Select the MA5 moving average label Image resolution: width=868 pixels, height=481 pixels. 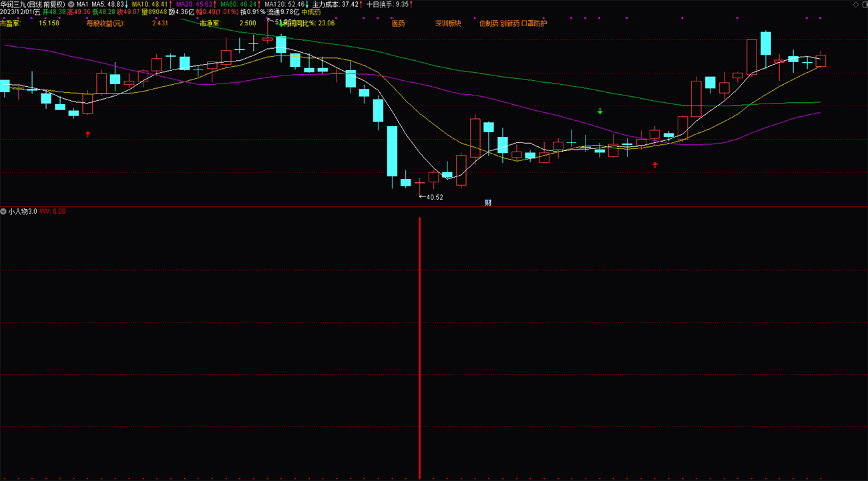[107, 4]
